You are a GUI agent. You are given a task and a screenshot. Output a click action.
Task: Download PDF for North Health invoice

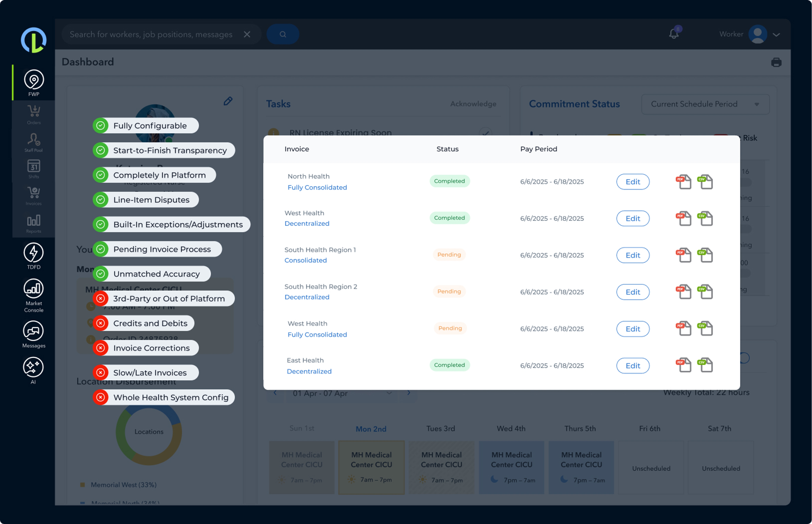[x=683, y=182]
